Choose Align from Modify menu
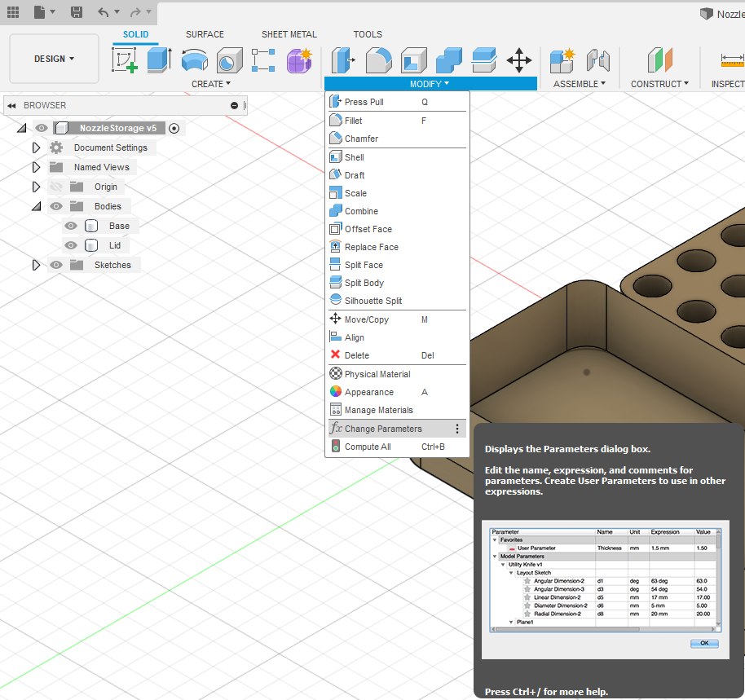745x700 pixels. 397,337
